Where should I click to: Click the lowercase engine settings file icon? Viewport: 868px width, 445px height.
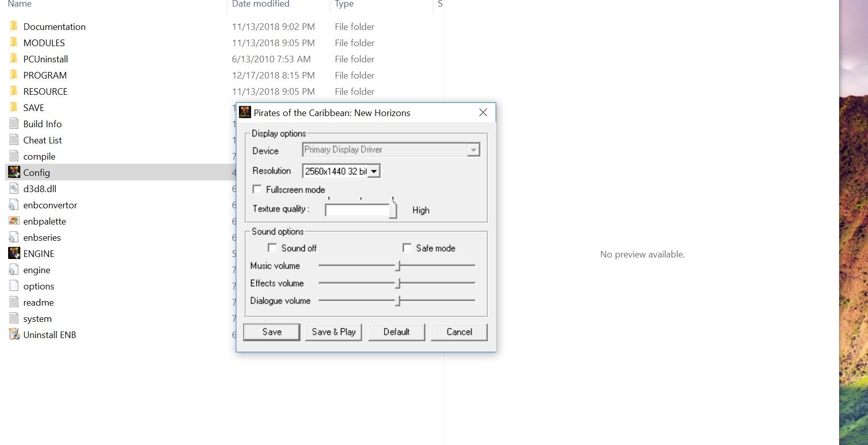tap(14, 270)
